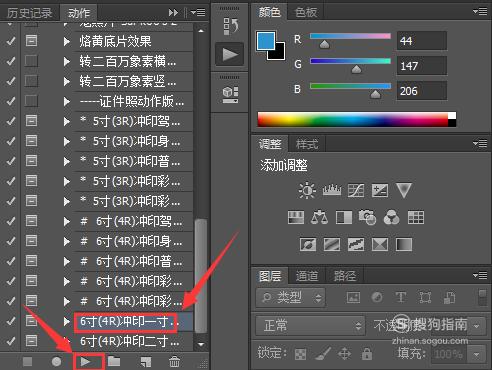492x370 pixels.
Task: Add a Color Lookup adjustment (grid icon)
Action: tap(416, 217)
